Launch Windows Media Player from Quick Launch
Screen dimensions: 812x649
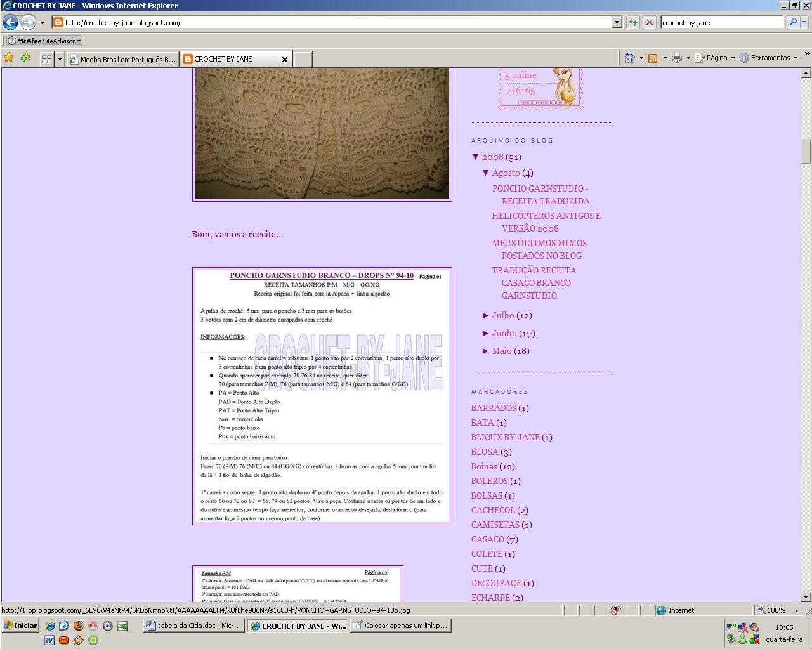coord(108,626)
